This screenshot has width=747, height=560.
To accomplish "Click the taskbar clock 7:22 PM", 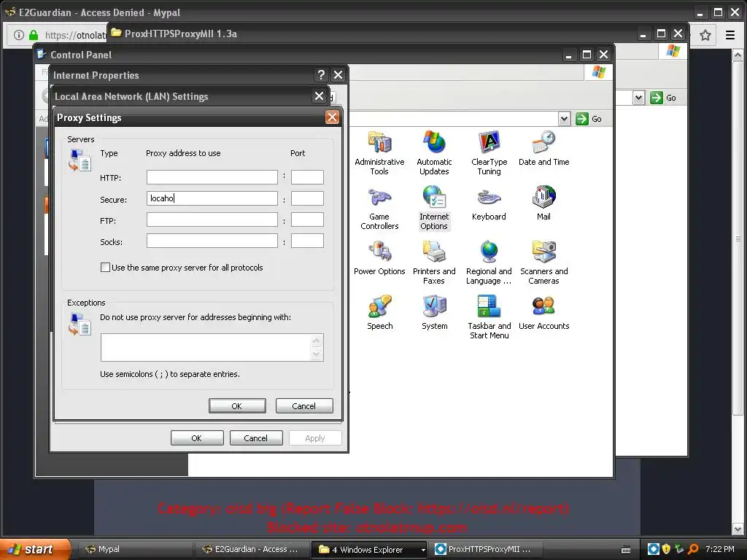I will tap(720, 549).
